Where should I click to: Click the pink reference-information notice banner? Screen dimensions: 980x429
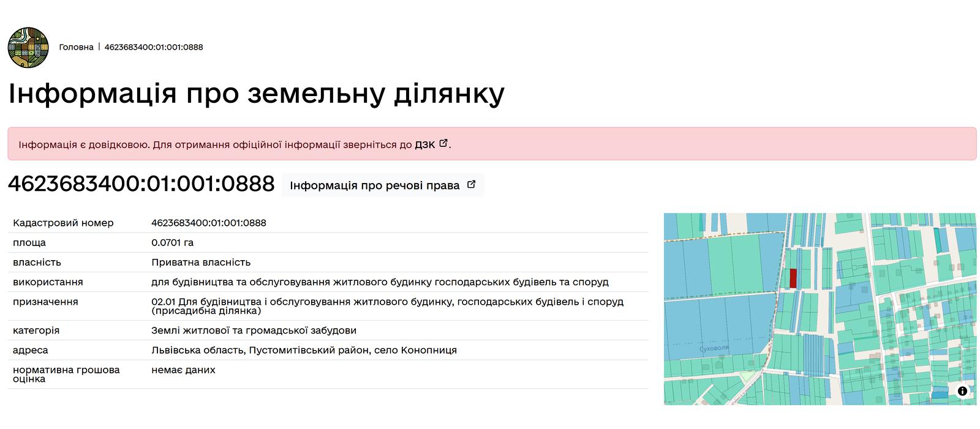tap(674, 144)
